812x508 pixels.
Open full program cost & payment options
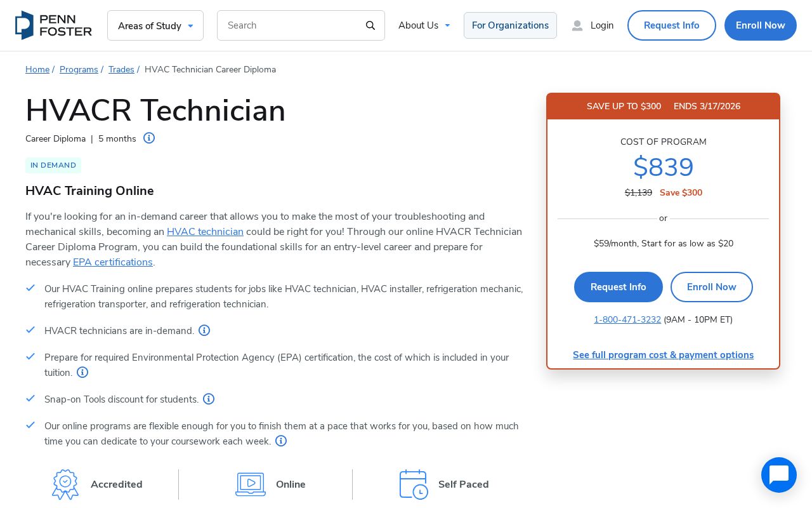point(663,355)
